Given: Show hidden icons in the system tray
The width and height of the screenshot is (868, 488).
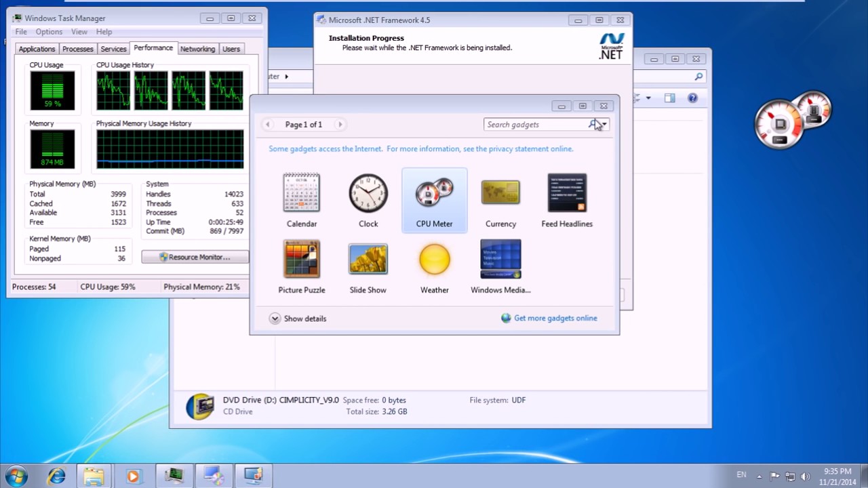Looking at the screenshot, I should pos(759,476).
